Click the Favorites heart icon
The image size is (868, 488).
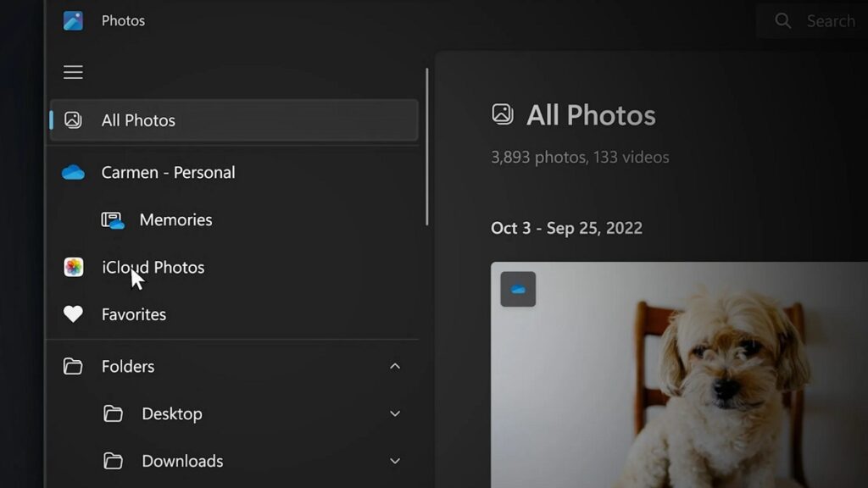pos(73,314)
